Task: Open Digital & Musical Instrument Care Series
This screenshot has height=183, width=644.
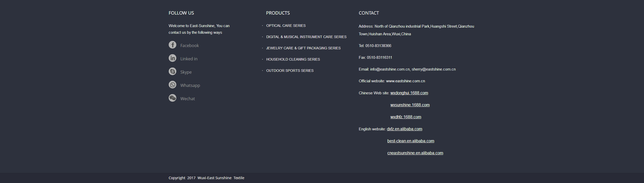Action: (306, 37)
